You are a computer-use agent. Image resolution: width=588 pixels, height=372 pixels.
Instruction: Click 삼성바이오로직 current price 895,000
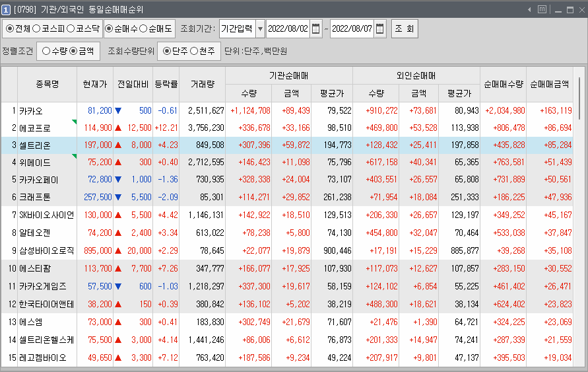pyautogui.click(x=98, y=250)
